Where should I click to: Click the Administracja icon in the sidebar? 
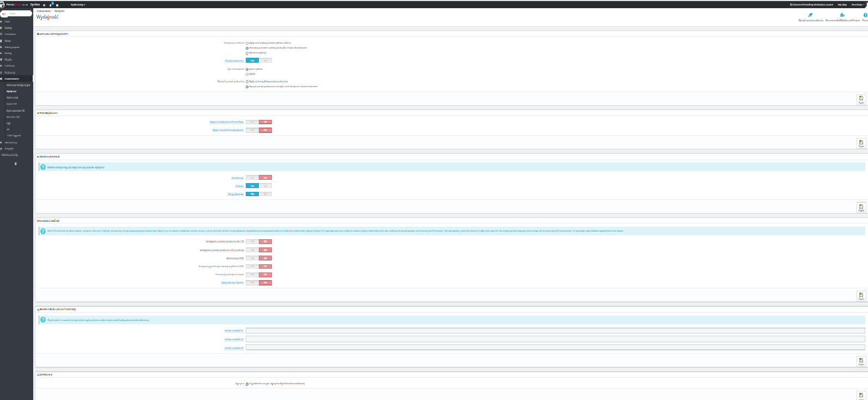2,142
